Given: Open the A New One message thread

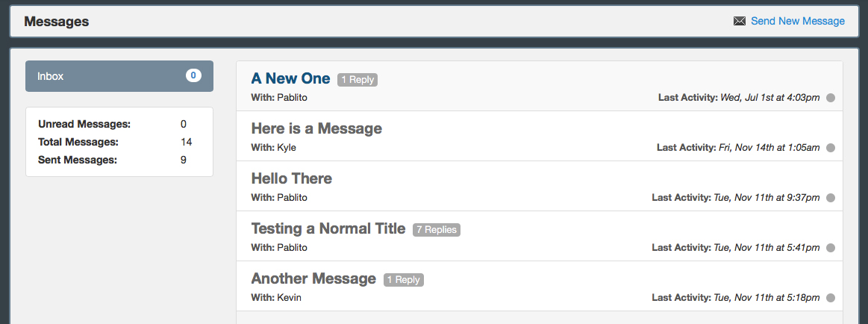Looking at the screenshot, I should click(290, 78).
